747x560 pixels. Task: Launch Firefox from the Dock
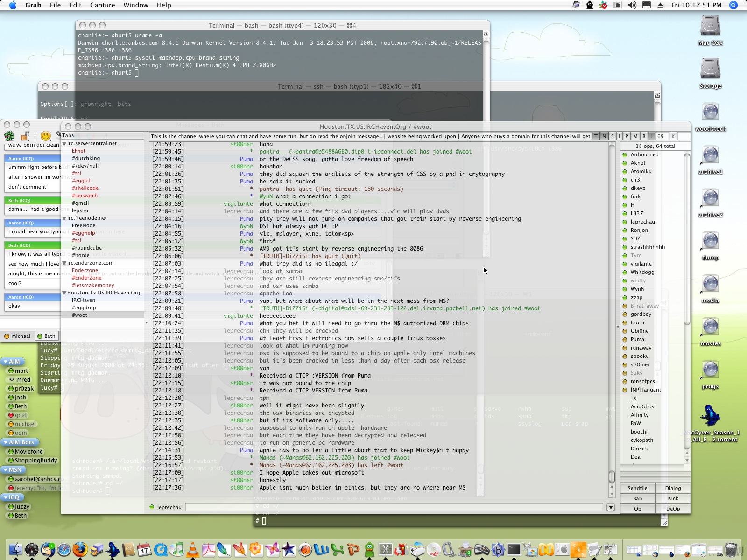[x=80, y=550]
